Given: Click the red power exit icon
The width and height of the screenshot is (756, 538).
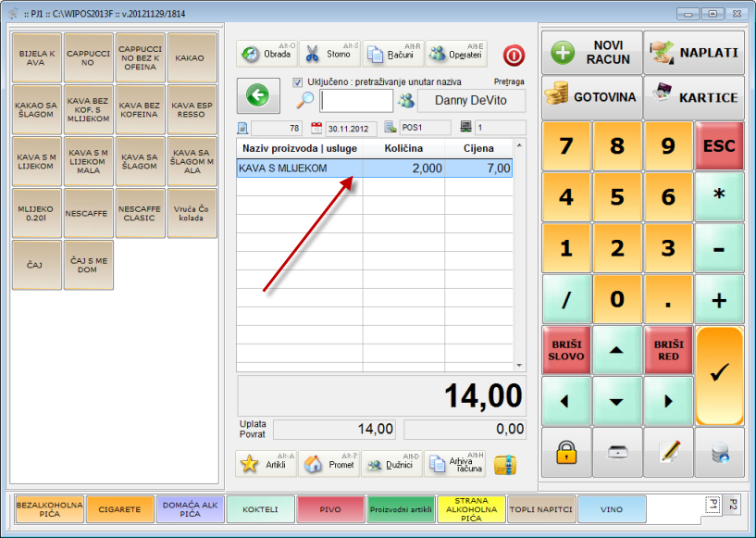Looking at the screenshot, I should tap(514, 55).
